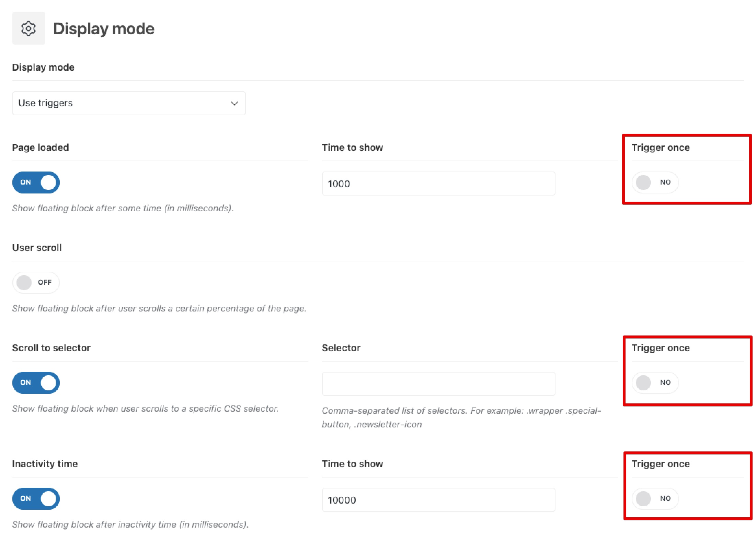Enable Trigger once for Scroll to selector
756x542 pixels.
[x=655, y=383]
